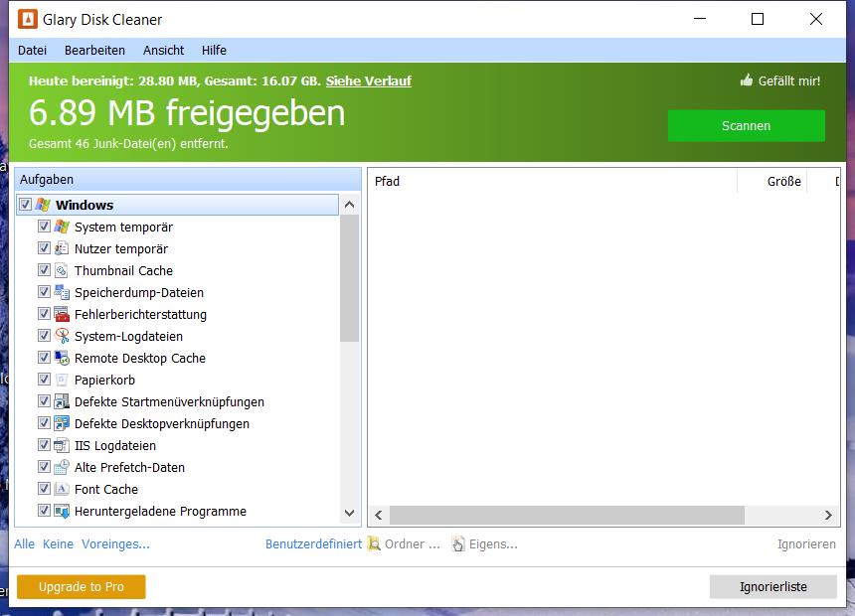
Task: Click the IIS Logdateien icon
Action: (x=62, y=445)
